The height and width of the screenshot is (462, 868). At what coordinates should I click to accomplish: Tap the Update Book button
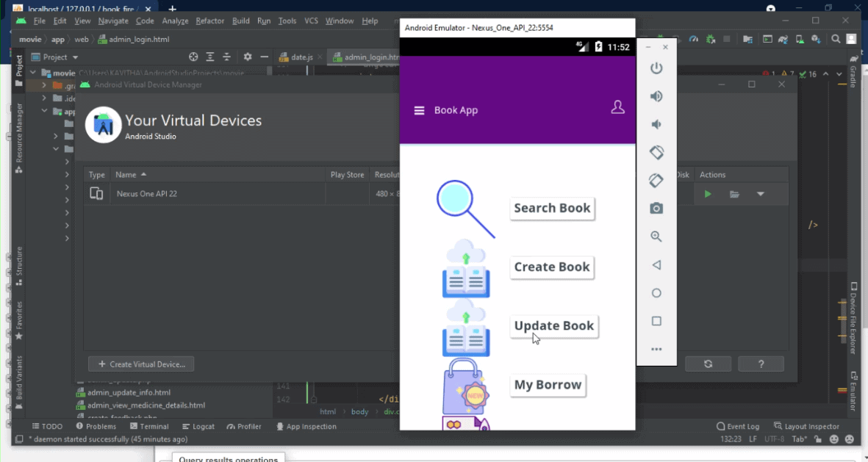[x=553, y=326]
